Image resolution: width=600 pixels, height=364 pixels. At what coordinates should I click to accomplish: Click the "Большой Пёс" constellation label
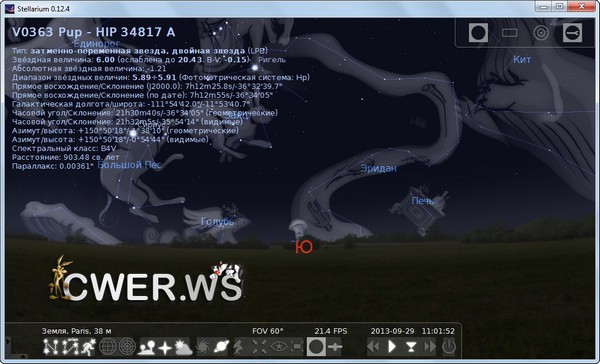(x=129, y=165)
